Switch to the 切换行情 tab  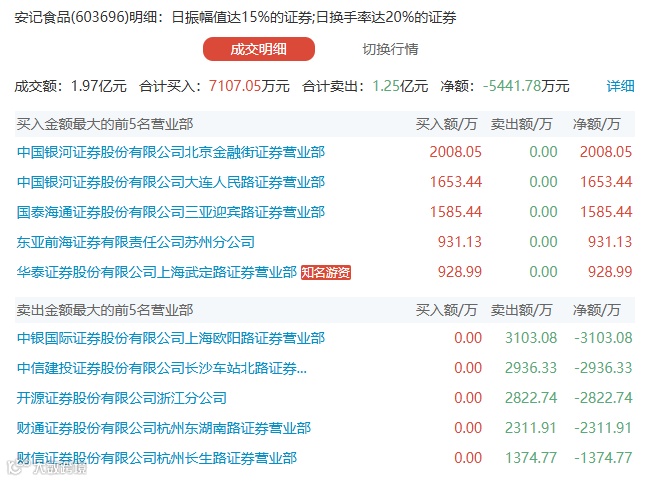pyautogui.click(x=390, y=49)
